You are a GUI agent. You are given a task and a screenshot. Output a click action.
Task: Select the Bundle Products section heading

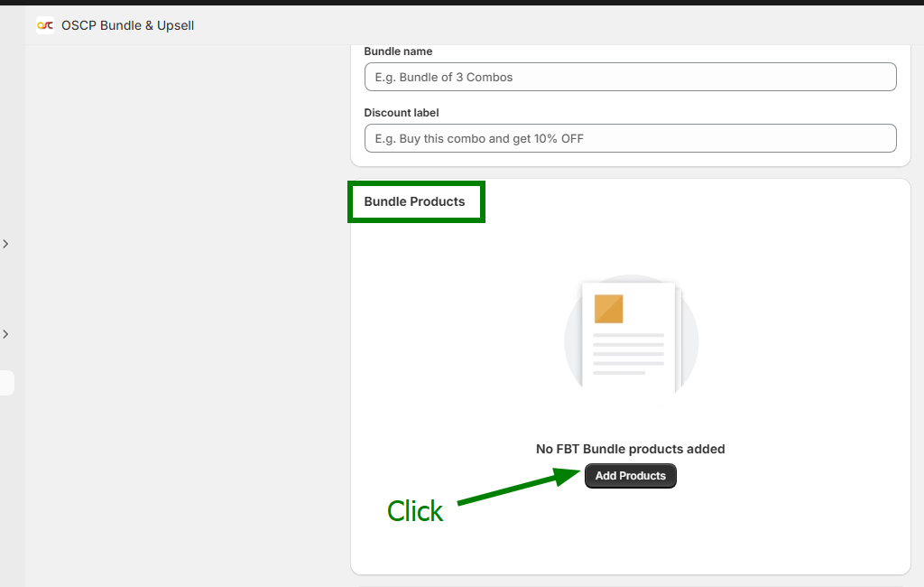point(414,201)
